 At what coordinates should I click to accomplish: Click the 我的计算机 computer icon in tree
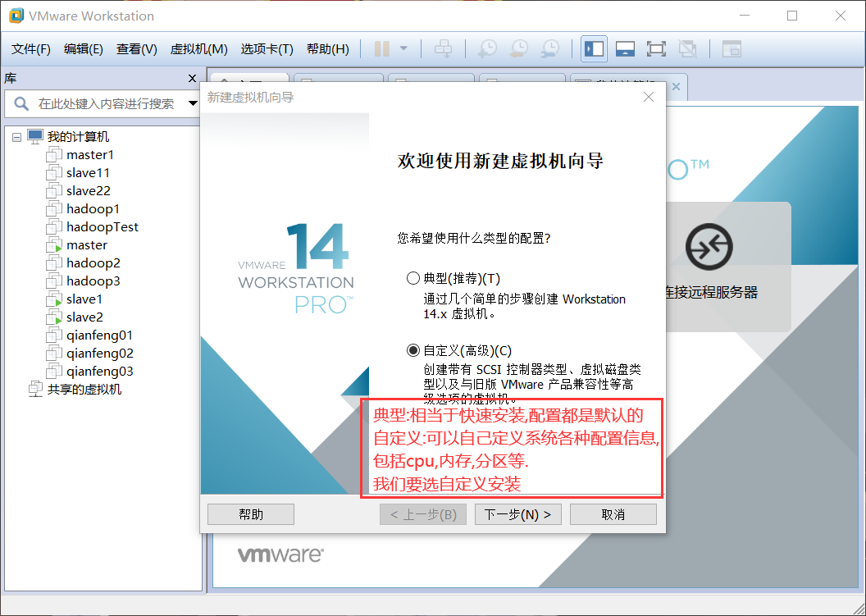(x=35, y=136)
